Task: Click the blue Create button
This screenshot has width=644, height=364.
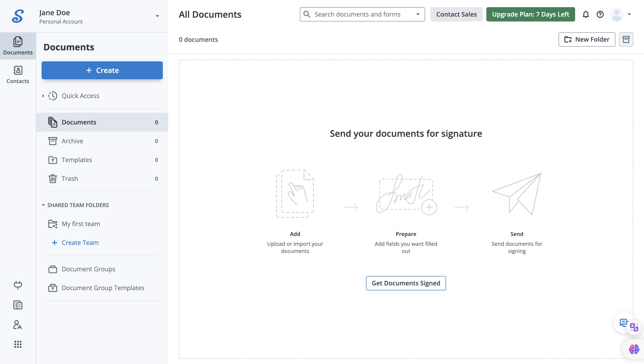Action: [x=102, y=70]
